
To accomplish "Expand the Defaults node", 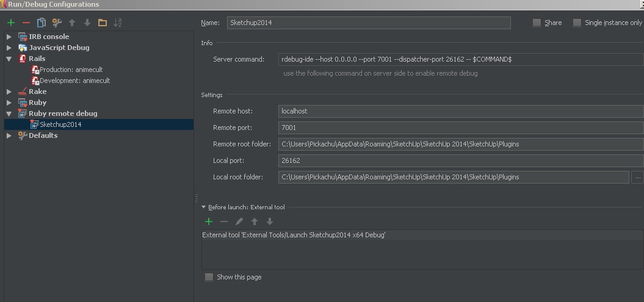I will coord(9,135).
